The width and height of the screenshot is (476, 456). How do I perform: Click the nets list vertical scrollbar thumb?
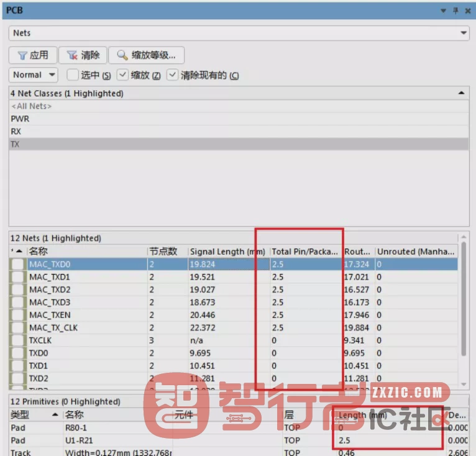click(x=464, y=299)
